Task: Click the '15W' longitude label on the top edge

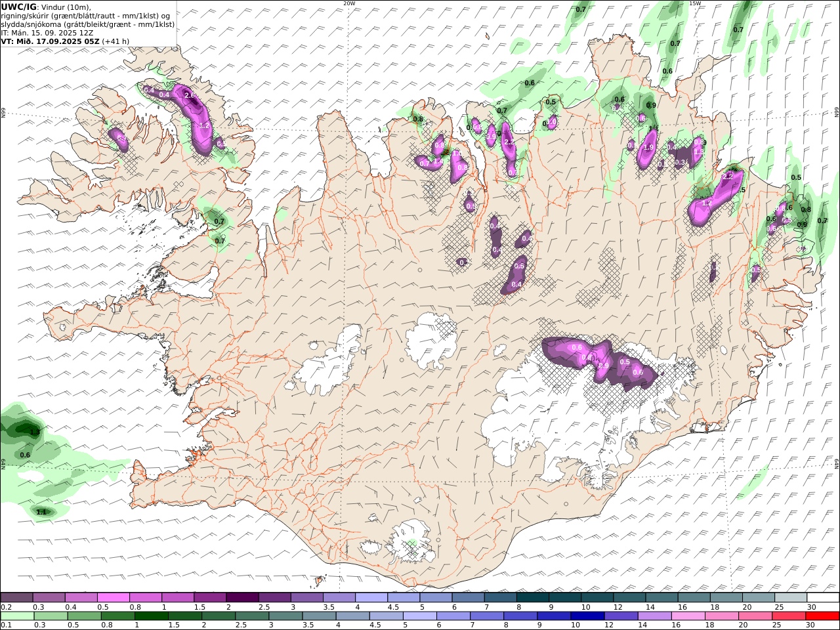Action: tap(695, 3)
